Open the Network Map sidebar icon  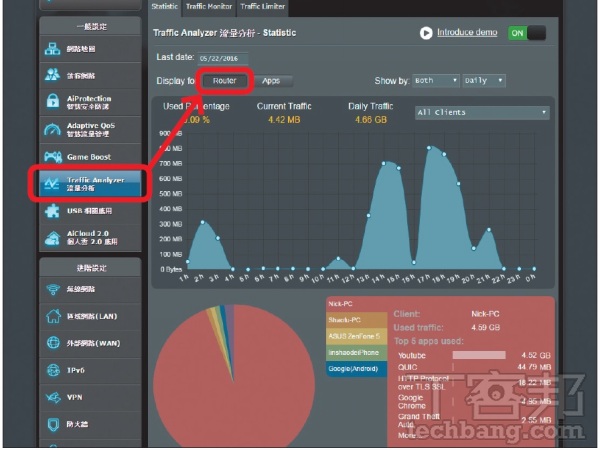[x=52, y=49]
